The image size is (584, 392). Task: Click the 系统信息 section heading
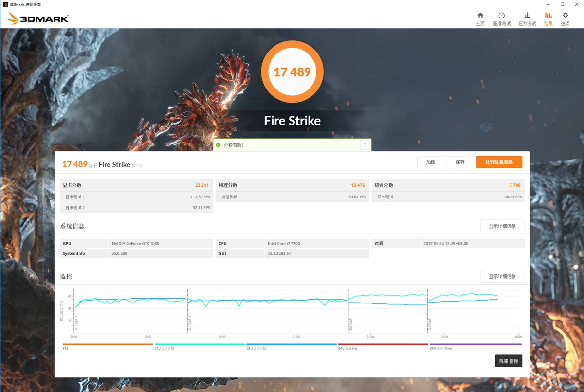point(73,226)
